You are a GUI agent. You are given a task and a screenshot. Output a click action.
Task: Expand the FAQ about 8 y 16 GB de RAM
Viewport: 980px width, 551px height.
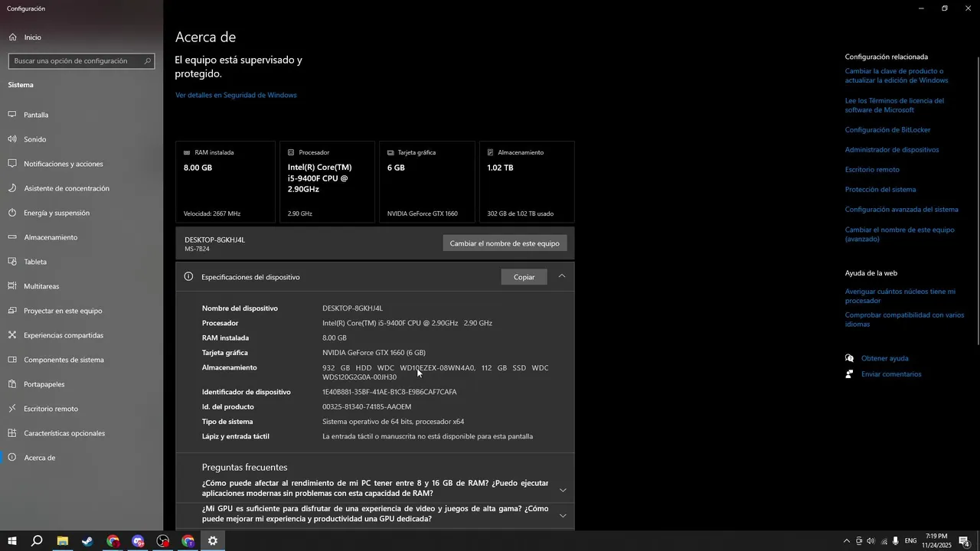(563, 490)
